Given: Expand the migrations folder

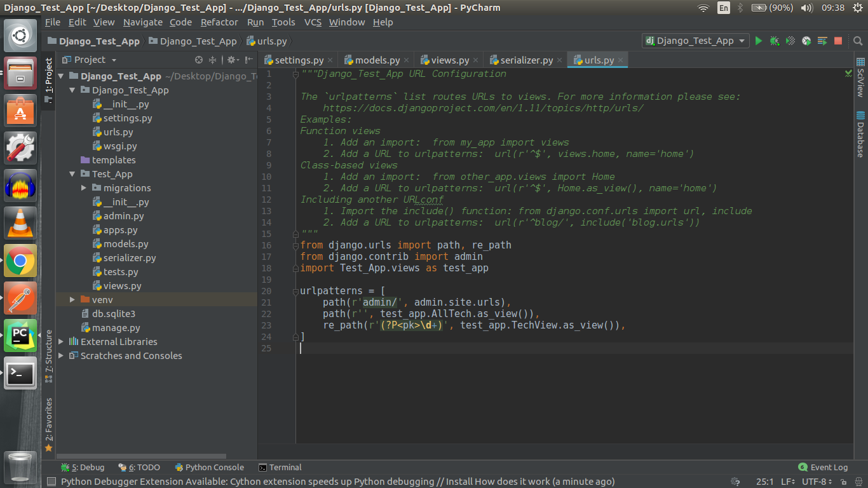Looking at the screenshot, I should coord(84,188).
